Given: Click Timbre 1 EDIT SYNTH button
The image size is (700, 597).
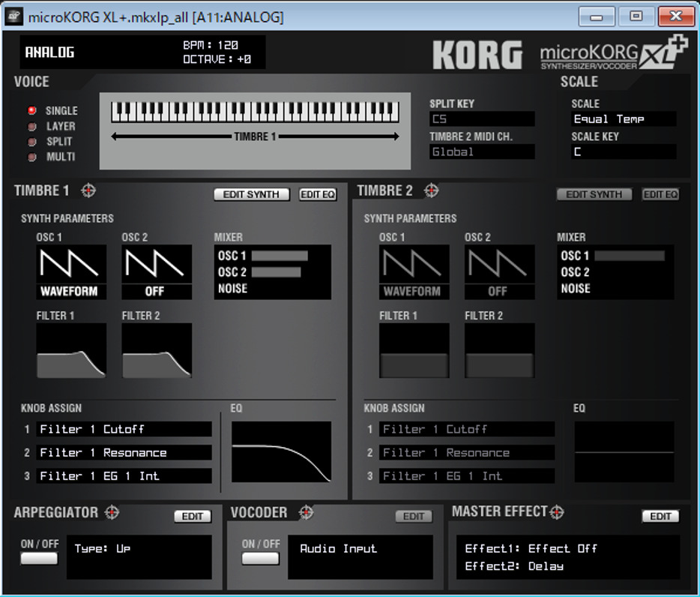Looking at the screenshot, I should point(252,194).
